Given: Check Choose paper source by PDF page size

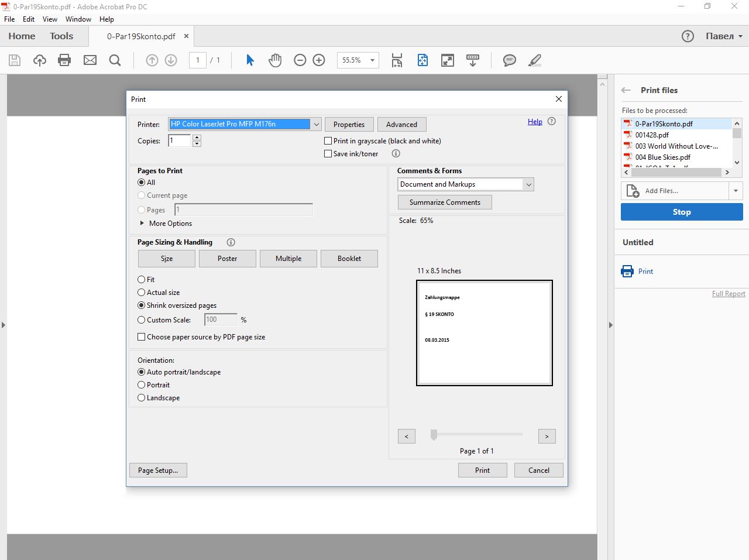Looking at the screenshot, I should click(141, 337).
